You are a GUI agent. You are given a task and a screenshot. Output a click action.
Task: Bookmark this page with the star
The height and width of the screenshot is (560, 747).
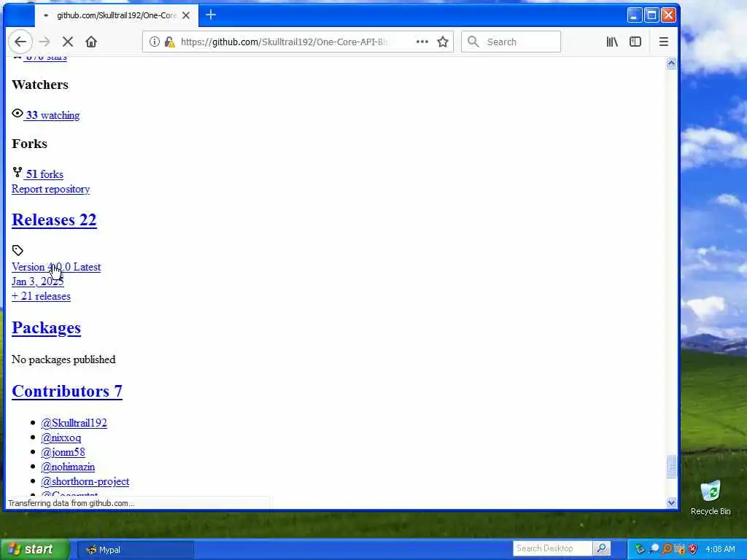tap(443, 42)
